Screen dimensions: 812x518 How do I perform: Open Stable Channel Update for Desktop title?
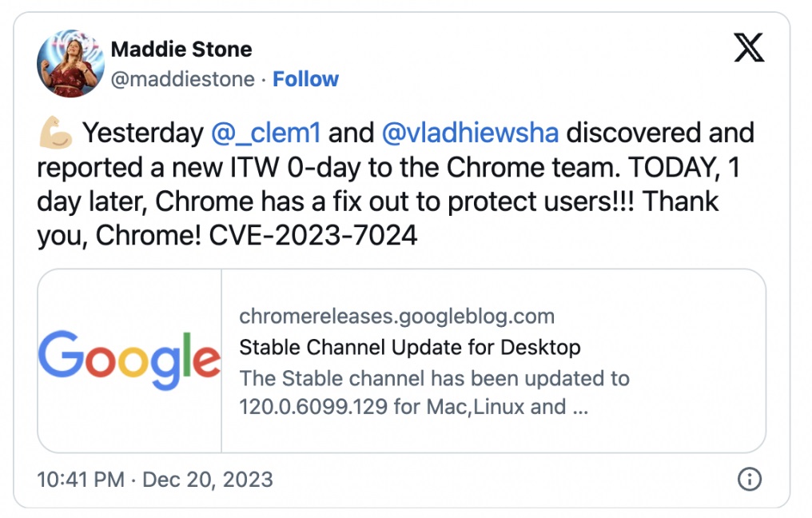[410, 348]
